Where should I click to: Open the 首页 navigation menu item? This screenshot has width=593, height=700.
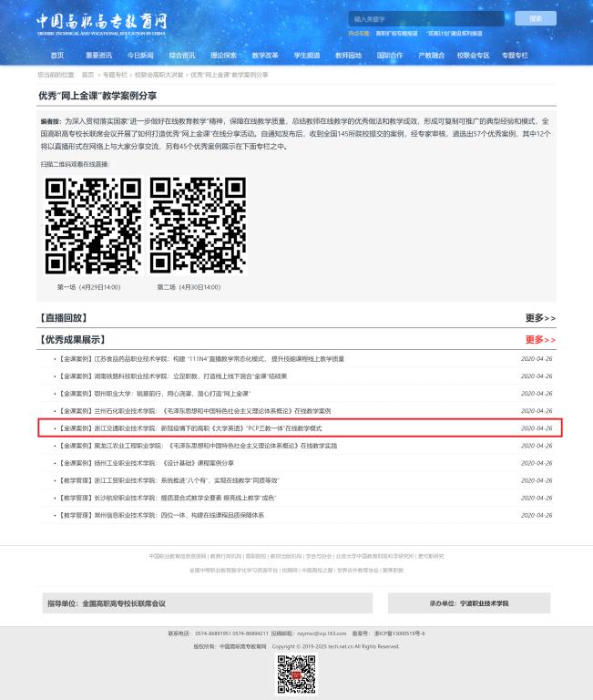click(x=57, y=56)
